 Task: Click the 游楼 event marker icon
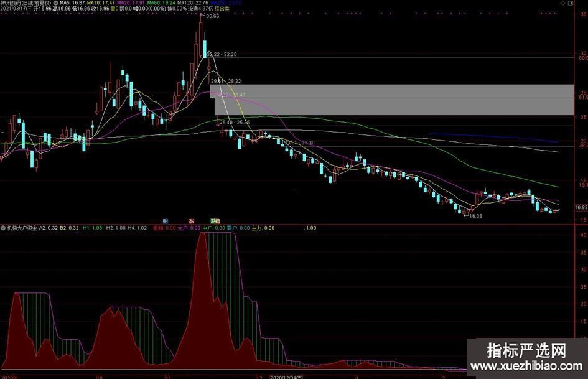pyautogui.click(x=215, y=221)
